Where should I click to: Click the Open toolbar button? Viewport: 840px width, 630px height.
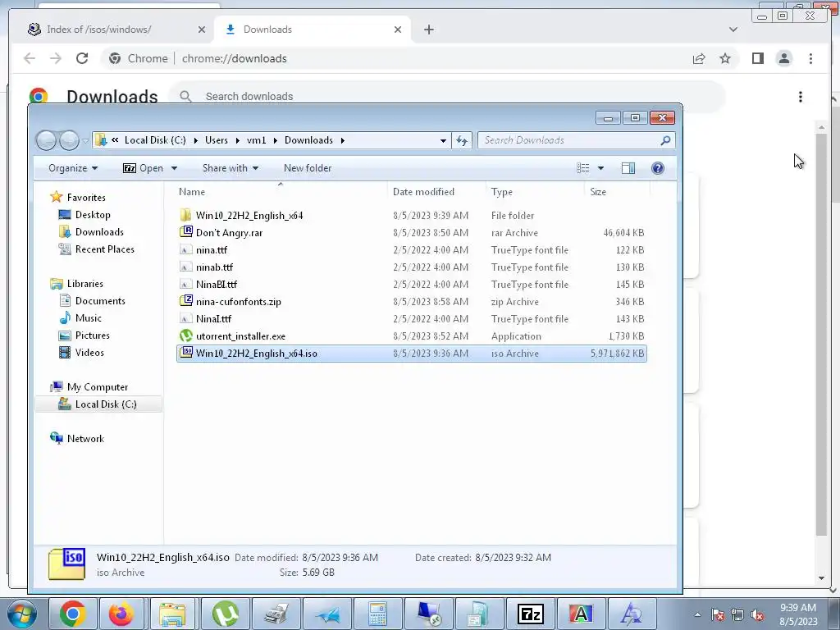(143, 168)
